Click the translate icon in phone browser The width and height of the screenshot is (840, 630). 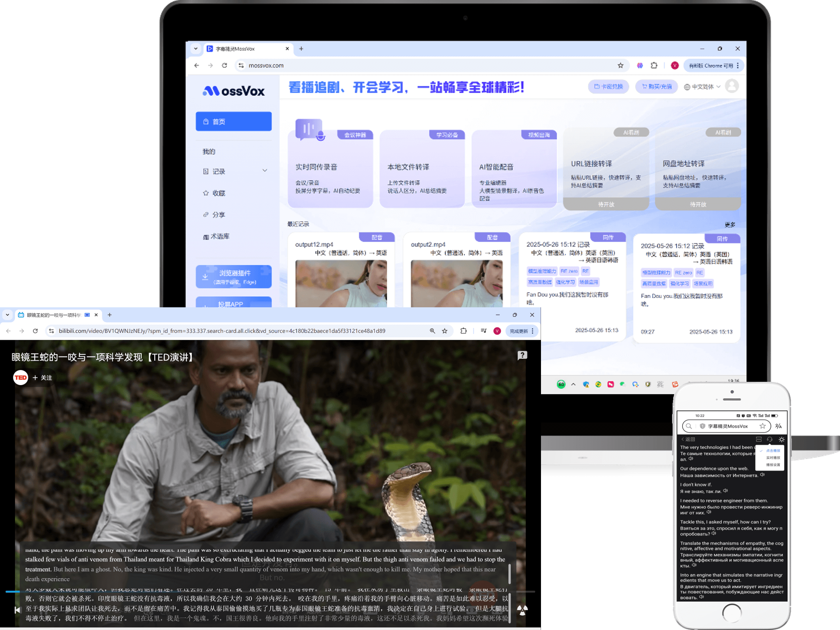tap(778, 426)
